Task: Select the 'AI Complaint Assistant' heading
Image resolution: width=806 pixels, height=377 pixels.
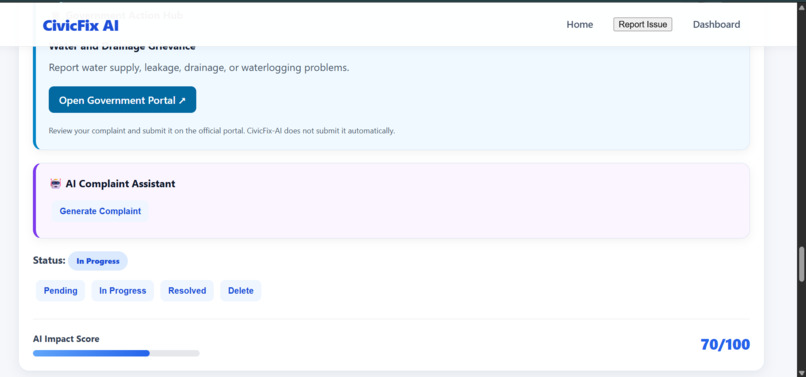Action: coord(120,184)
